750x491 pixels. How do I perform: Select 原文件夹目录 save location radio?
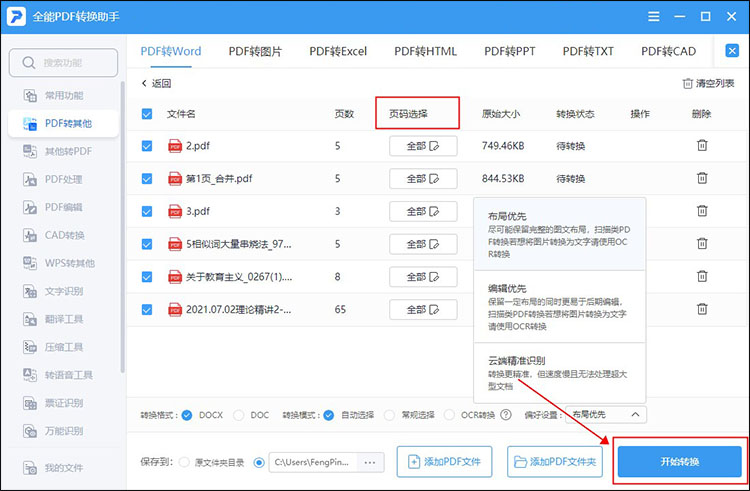(184, 462)
